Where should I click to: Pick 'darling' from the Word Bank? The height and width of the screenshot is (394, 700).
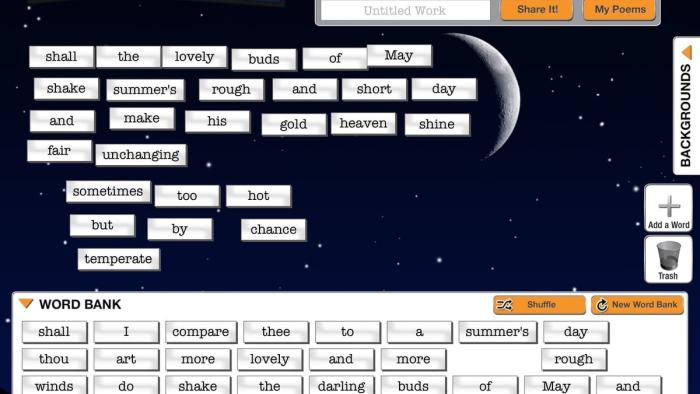pos(342,386)
